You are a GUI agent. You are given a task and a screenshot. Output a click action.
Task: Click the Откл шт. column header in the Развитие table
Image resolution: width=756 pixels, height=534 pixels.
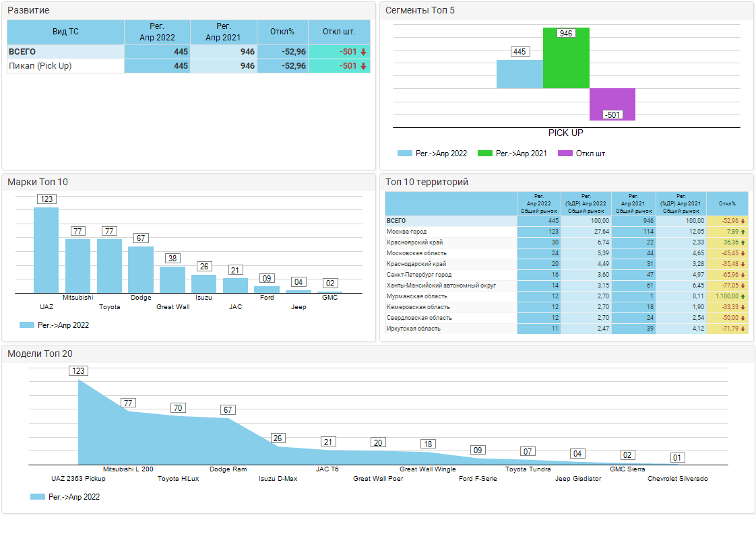tap(339, 32)
